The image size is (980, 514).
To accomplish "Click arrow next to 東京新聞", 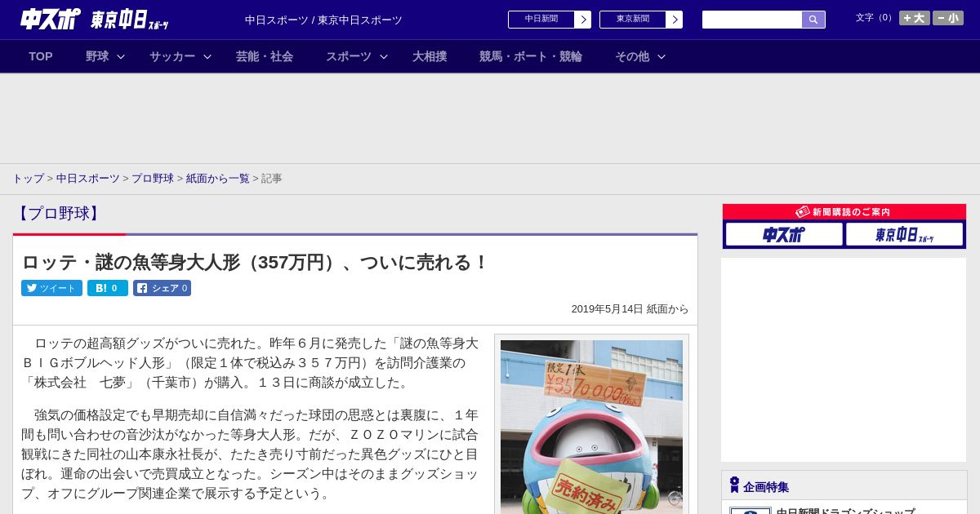I will (675, 20).
